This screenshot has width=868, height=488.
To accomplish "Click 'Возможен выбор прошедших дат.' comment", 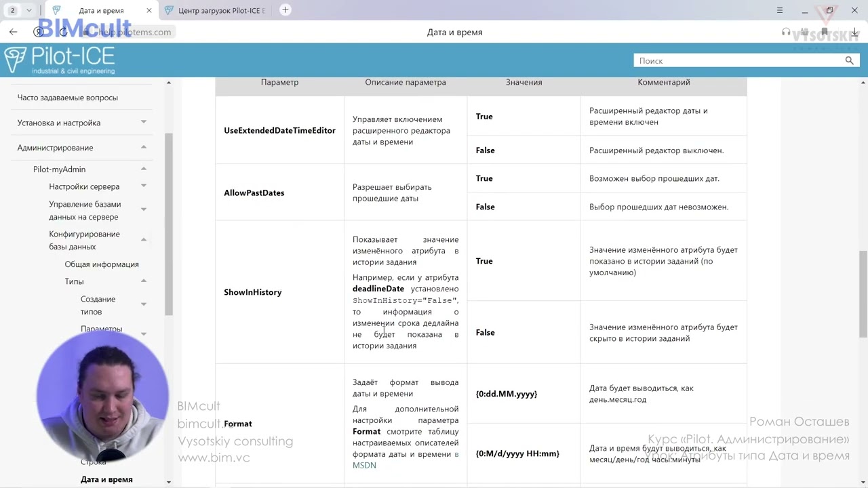I will pos(654,179).
